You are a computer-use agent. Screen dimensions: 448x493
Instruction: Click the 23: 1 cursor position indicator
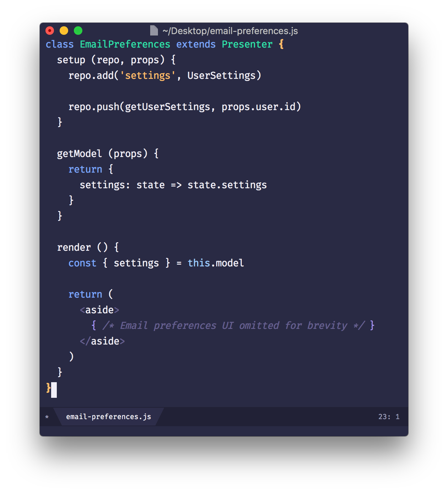[389, 417]
